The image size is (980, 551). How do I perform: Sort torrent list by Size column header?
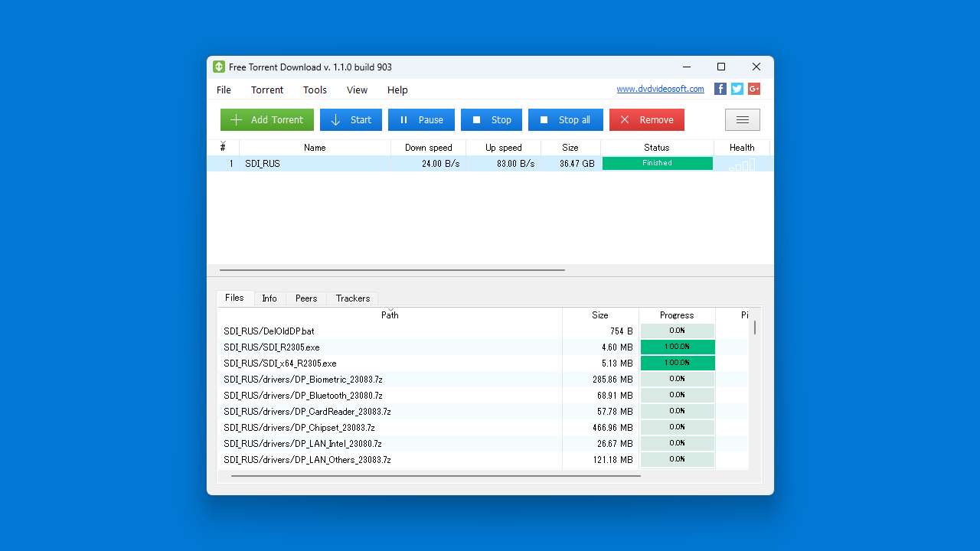(570, 148)
